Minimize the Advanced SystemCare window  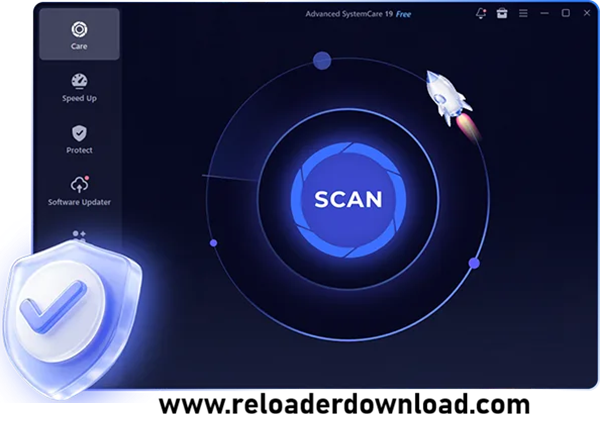coord(544,13)
